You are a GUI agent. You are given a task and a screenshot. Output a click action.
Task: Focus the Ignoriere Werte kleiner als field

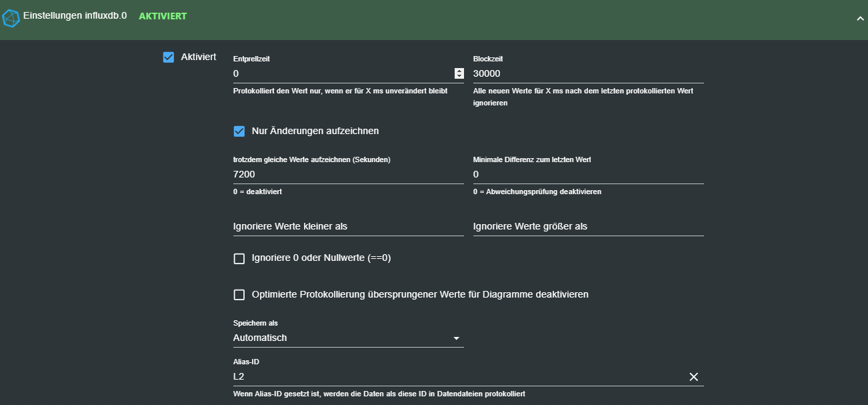347,227
